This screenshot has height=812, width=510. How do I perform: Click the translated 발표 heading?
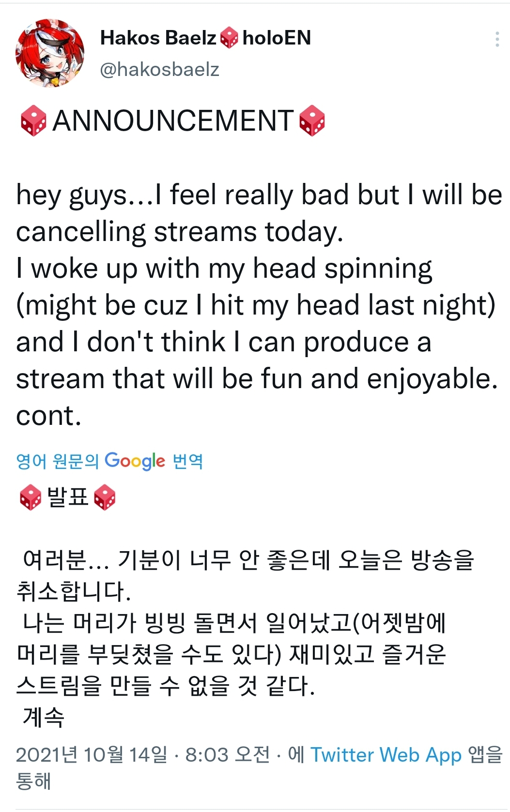[68, 497]
